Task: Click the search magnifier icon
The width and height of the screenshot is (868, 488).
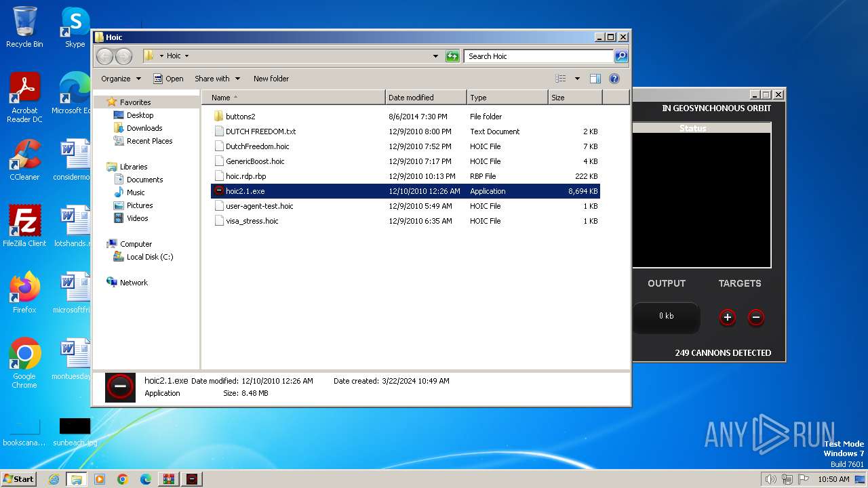Action: [620, 56]
